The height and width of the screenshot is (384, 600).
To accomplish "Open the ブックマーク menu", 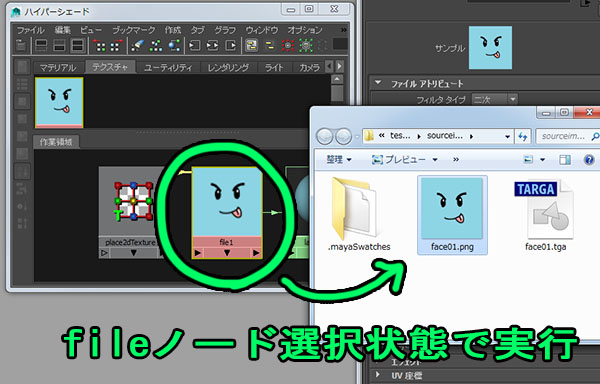I will [134, 30].
